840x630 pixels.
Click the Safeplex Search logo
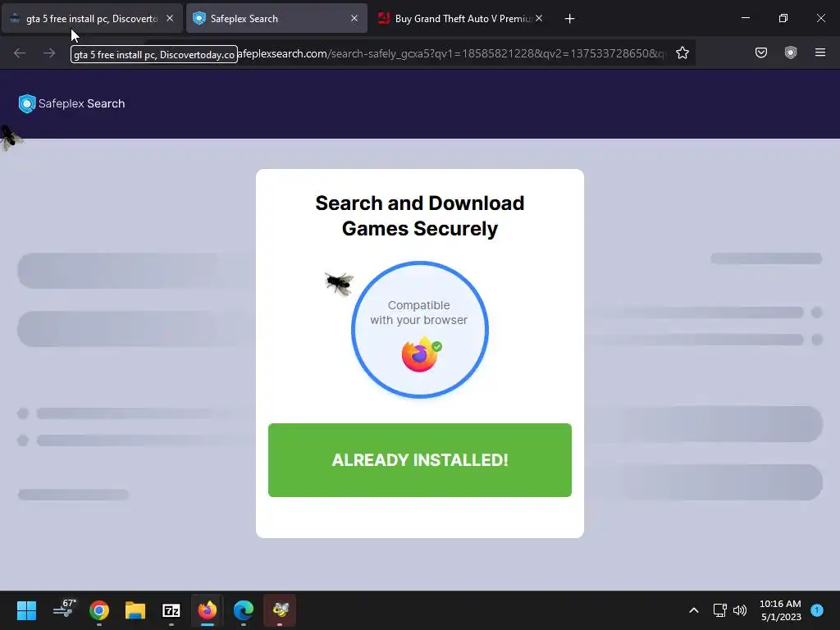coord(72,103)
